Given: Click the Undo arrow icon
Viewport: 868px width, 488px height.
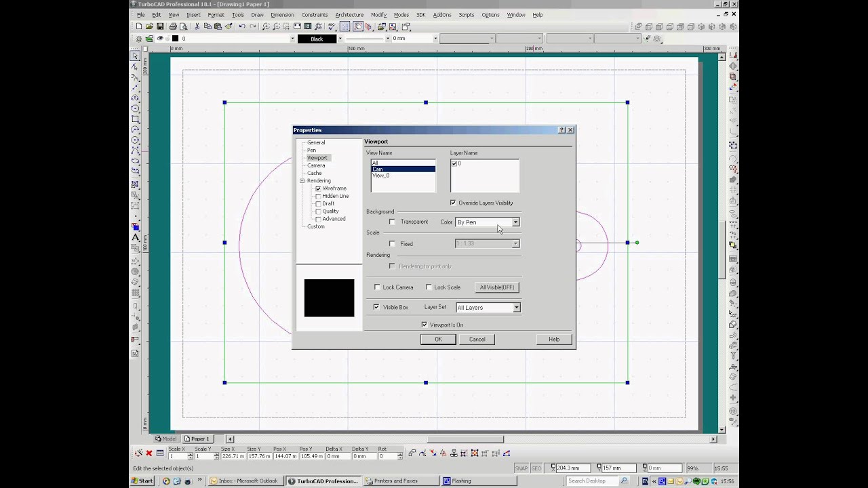Looking at the screenshot, I should point(242,26).
